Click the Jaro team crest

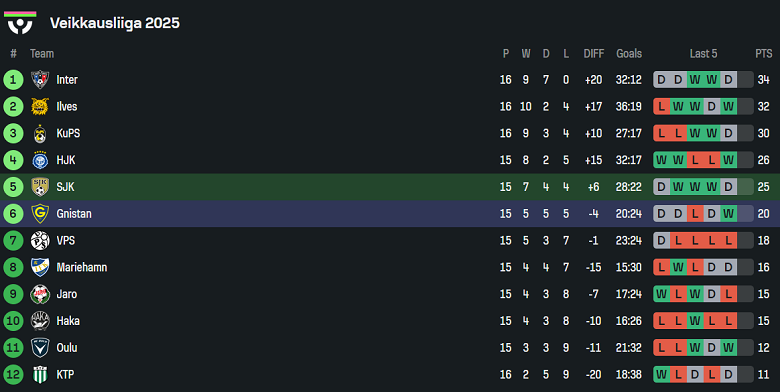pos(40,294)
